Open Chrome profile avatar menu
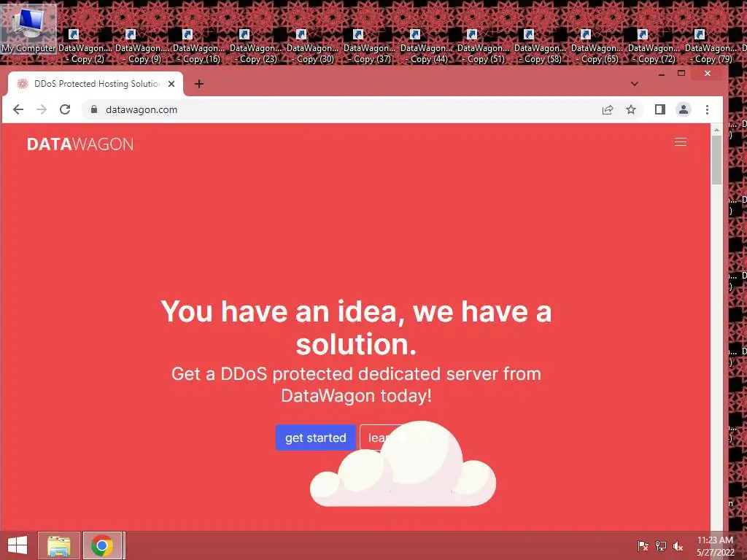 coord(683,109)
